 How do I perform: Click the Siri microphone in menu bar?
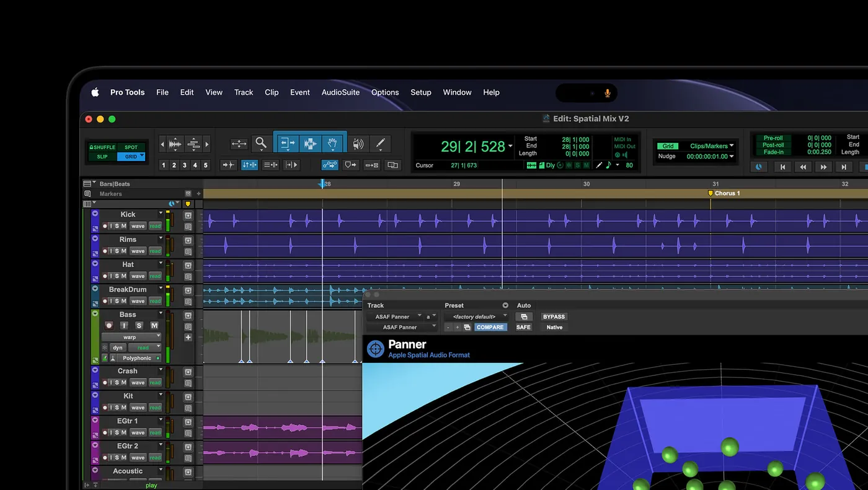608,93
